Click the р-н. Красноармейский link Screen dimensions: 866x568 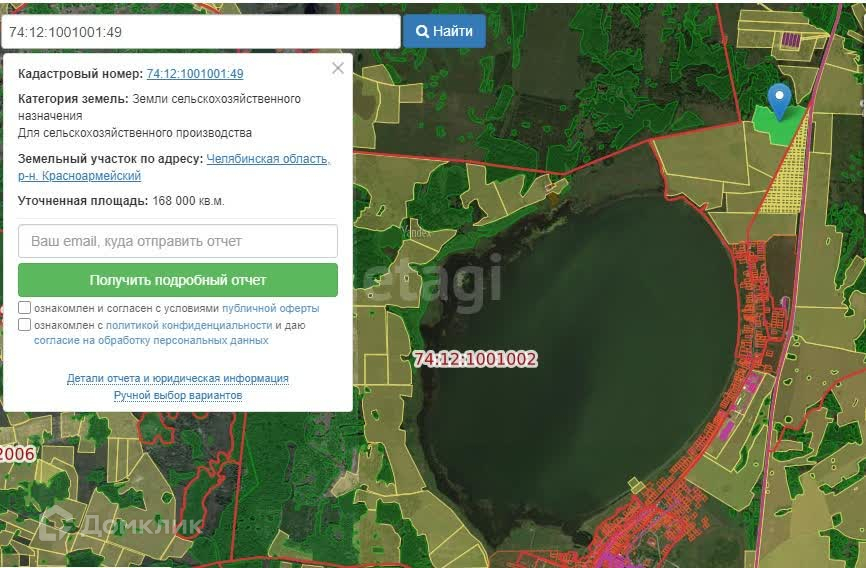[80, 176]
